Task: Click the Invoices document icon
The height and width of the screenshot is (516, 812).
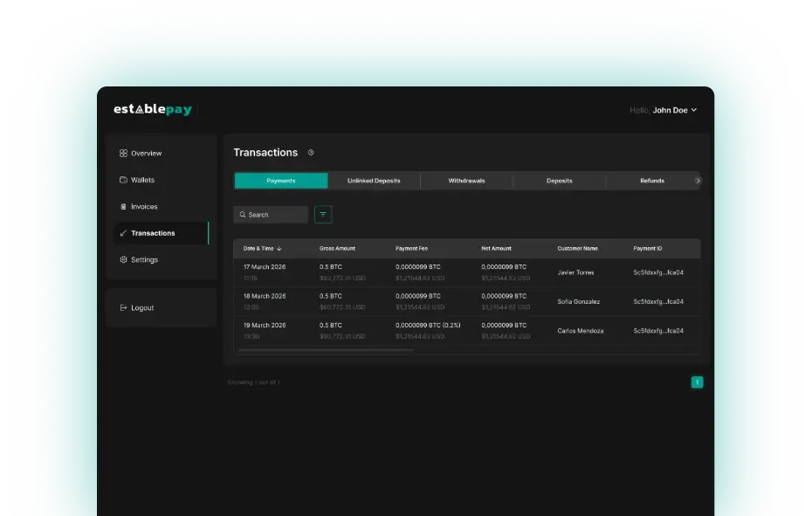Action: [123, 206]
